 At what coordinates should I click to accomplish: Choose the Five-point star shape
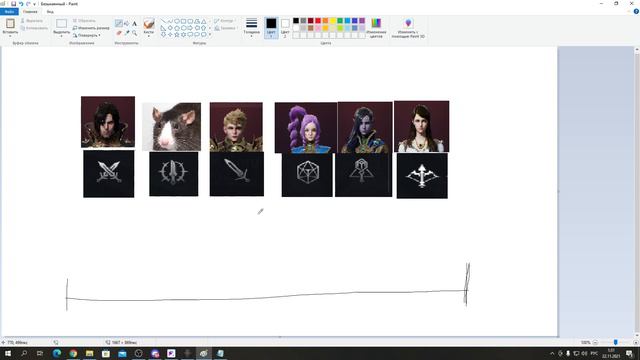pos(177,35)
